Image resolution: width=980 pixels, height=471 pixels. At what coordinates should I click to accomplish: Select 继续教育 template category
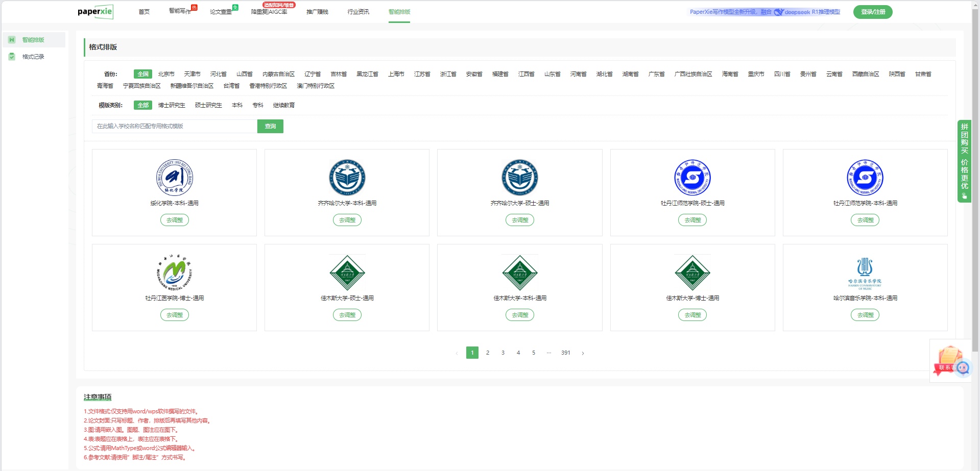tap(283, 105)
